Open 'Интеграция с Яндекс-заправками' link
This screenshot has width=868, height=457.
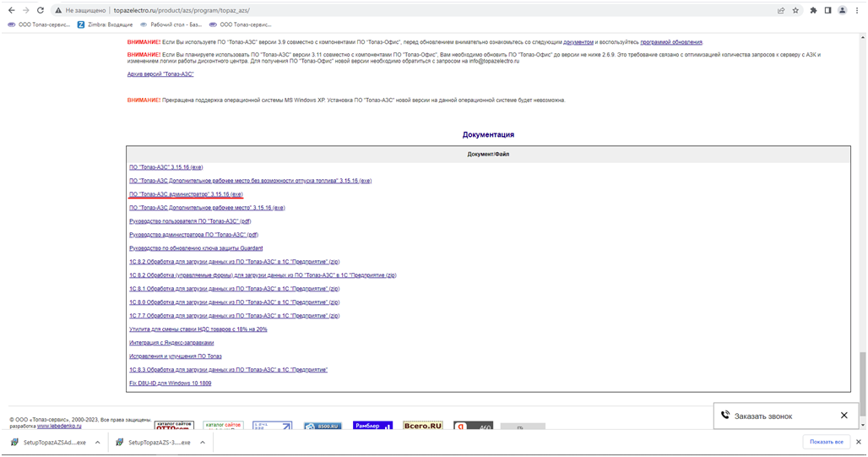click(x=171, y=343)
